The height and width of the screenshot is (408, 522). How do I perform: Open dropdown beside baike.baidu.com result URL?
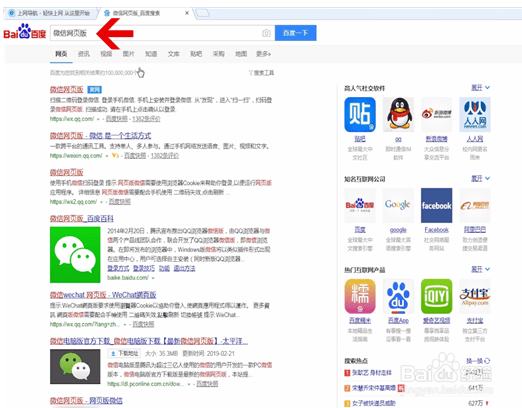point(153,278)
